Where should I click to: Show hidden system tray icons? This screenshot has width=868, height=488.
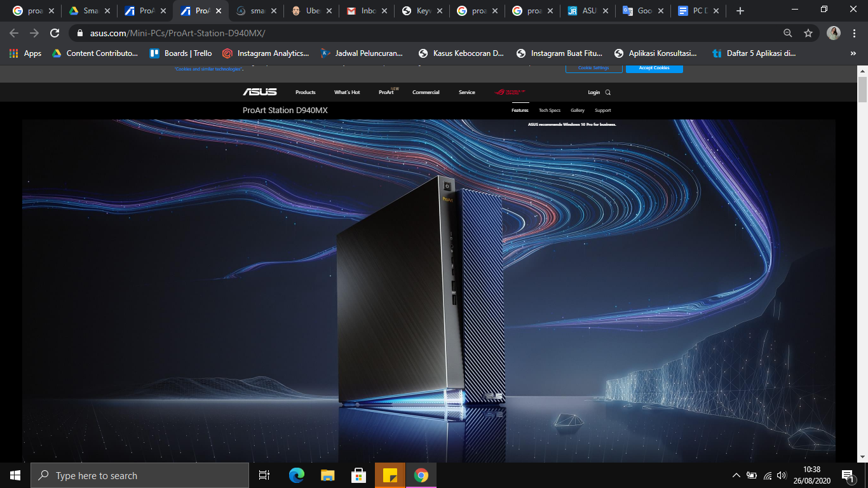pyautogui.click(x=736, y=475)
